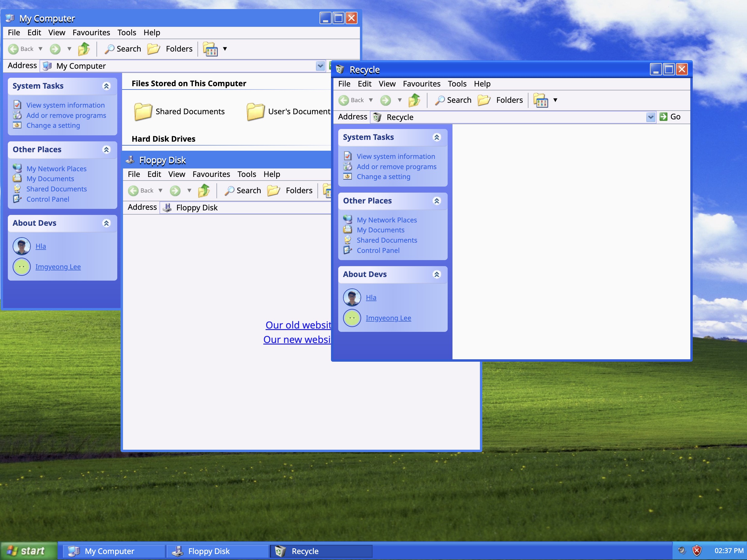
Task: Click Imgyeong Lee link in My Computer window
Action: pos(58,267)
